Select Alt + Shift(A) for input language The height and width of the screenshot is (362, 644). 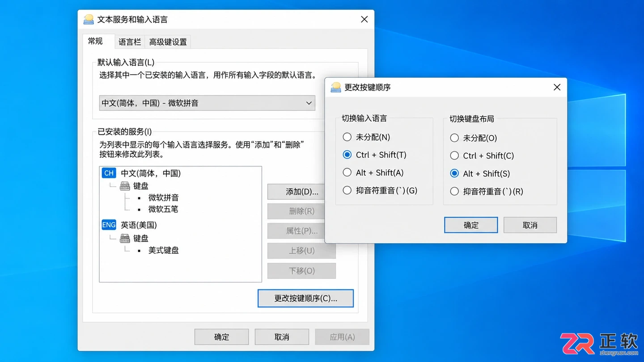[x=347, y=173]
